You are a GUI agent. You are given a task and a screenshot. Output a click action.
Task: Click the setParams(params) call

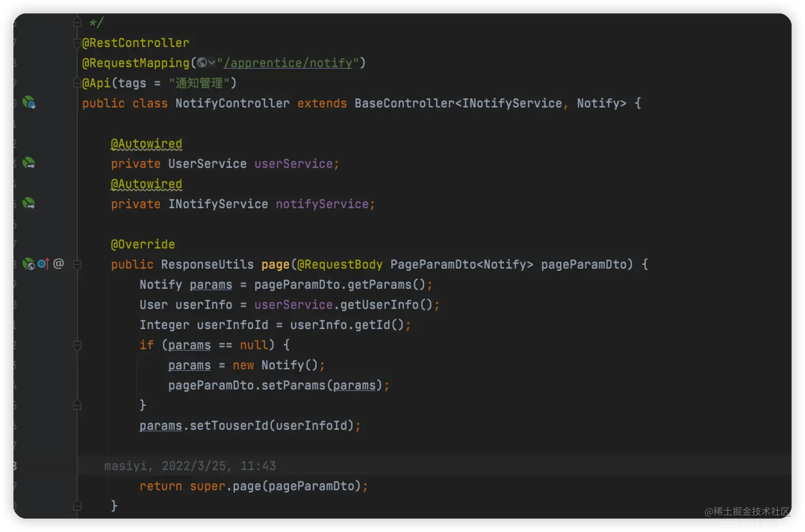coord(322,386)
